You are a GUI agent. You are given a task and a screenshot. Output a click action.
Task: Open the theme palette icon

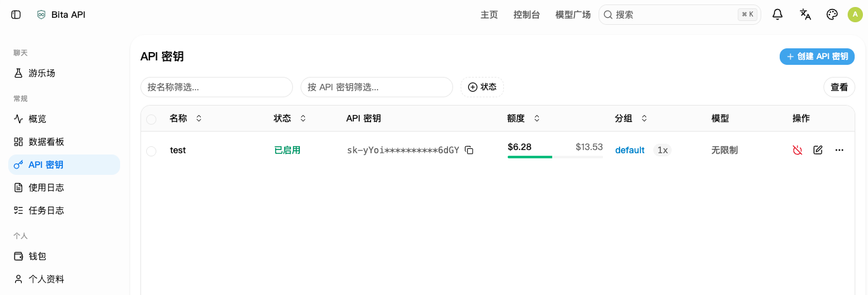832,15
